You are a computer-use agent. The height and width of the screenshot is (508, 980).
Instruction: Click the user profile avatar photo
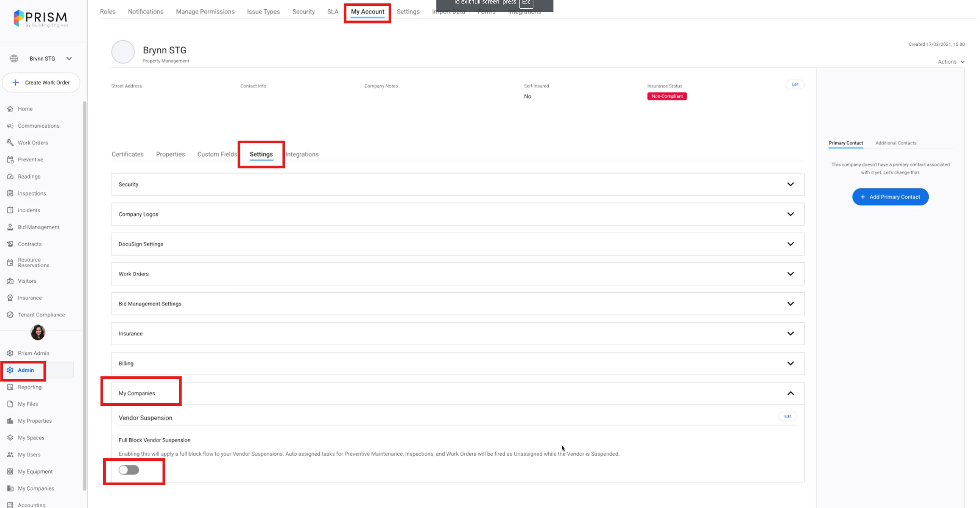point(38,332)
